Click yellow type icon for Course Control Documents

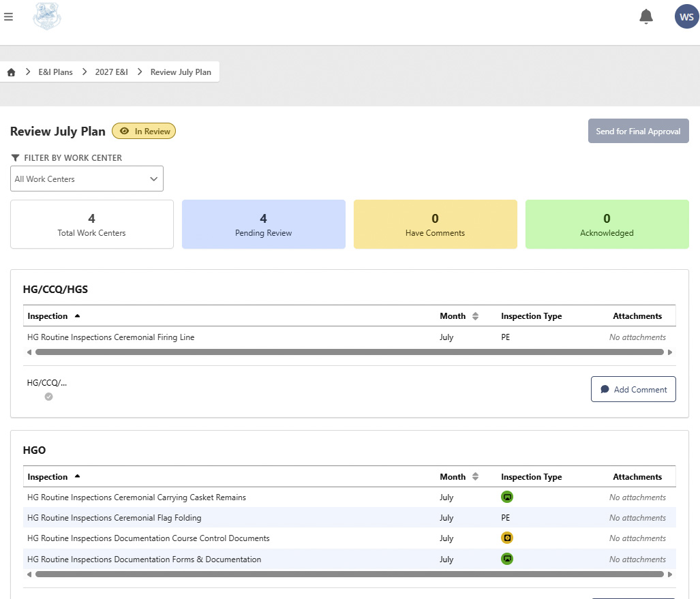tap(507, 538)
